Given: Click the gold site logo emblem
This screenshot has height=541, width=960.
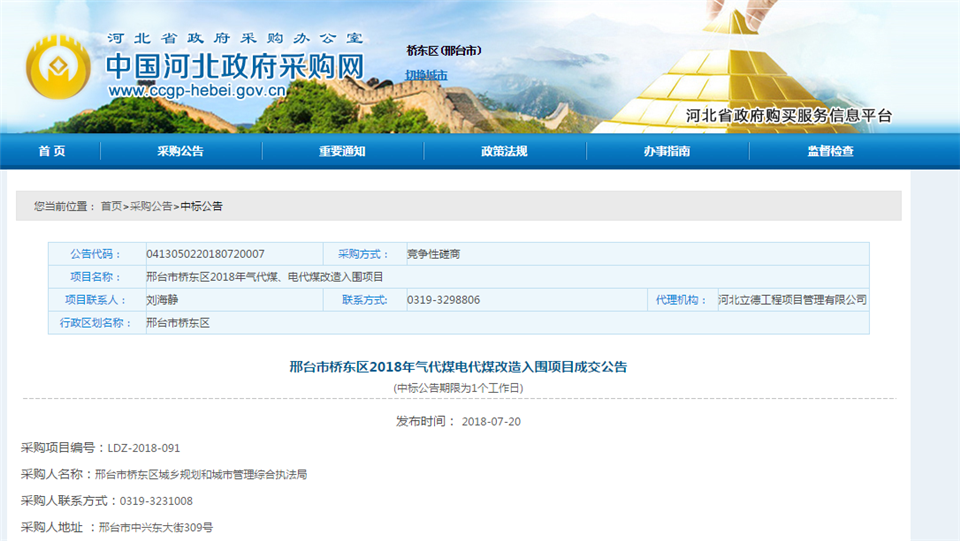Looking at the screenshot, I should [58, 67].
